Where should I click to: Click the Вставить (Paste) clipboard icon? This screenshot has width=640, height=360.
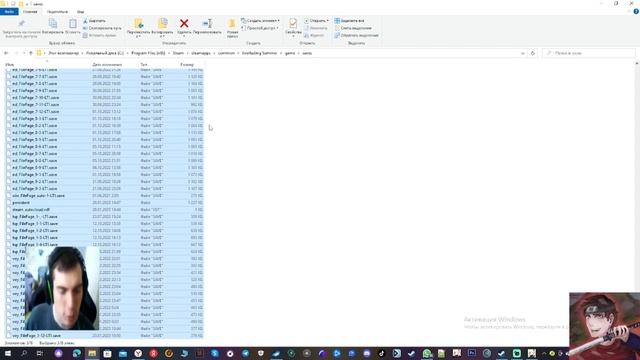[x=73, y=24]
